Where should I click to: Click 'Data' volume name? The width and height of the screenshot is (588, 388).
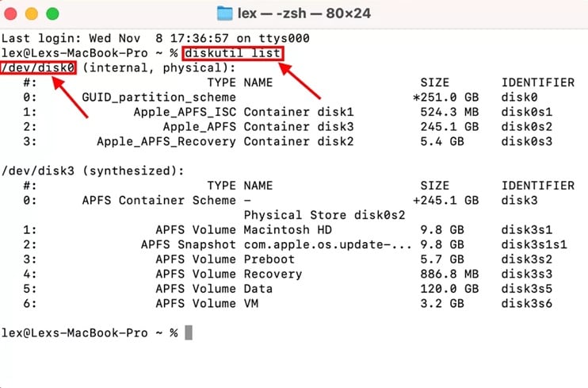tap(258, 289)
